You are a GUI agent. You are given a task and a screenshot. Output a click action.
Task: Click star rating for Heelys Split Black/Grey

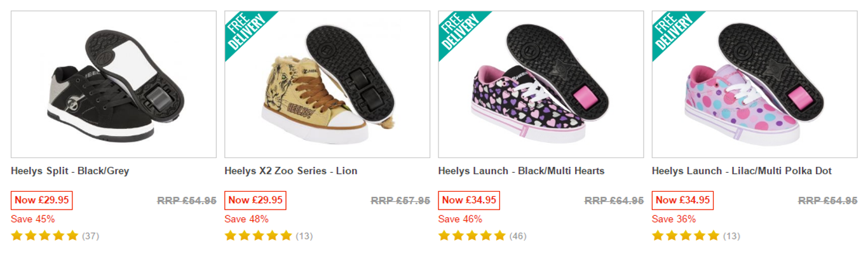pos(44,236)
